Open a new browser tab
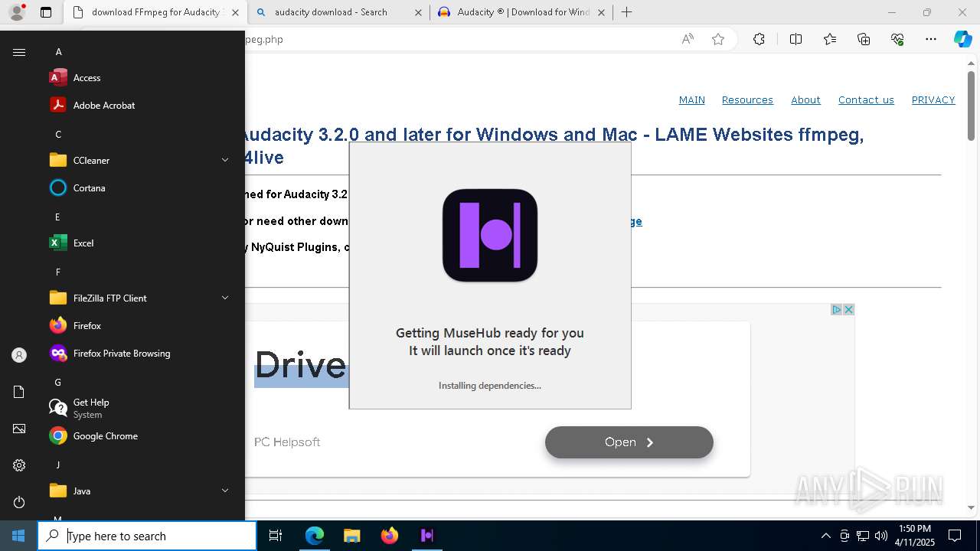This screenshot has width=980, height=551. (627, 12)
